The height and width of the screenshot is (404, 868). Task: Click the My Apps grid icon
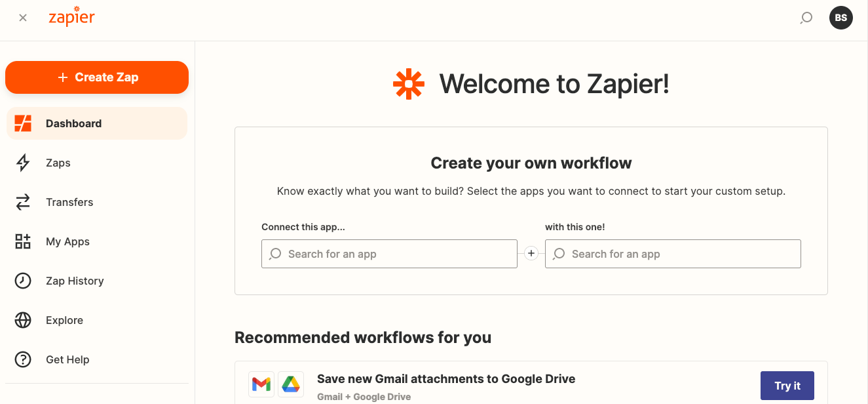point(23,241)
